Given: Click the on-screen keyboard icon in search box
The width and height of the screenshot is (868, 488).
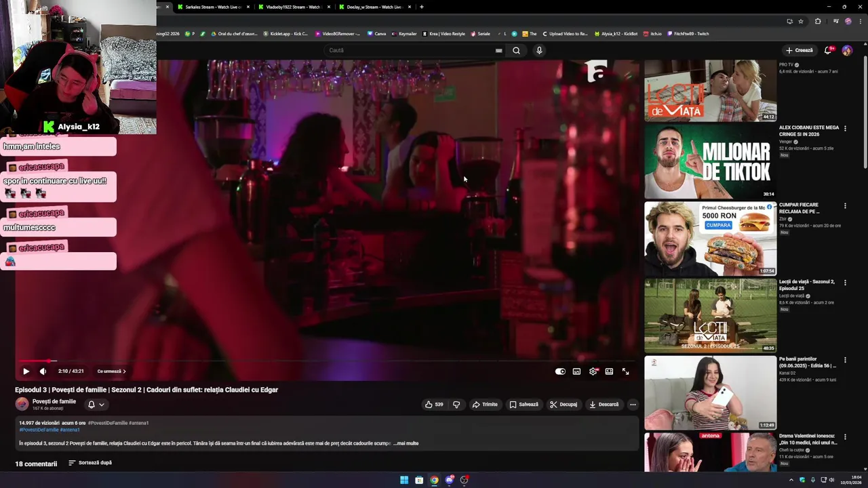Looking at the screenshot, I should pyautogui.click(x=499, y=50).
